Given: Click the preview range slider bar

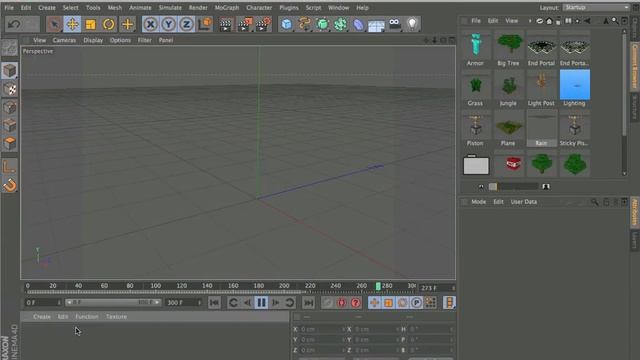Looking at the screenshot, I should (113, 302).
